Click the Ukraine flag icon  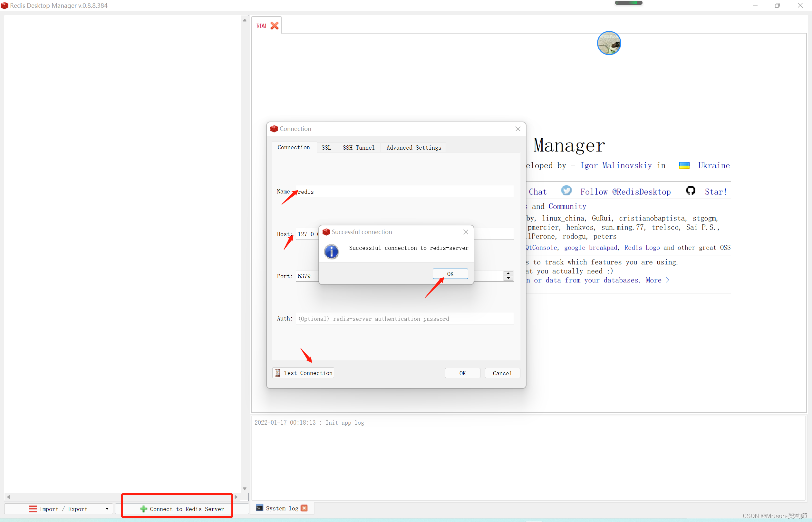684,165
